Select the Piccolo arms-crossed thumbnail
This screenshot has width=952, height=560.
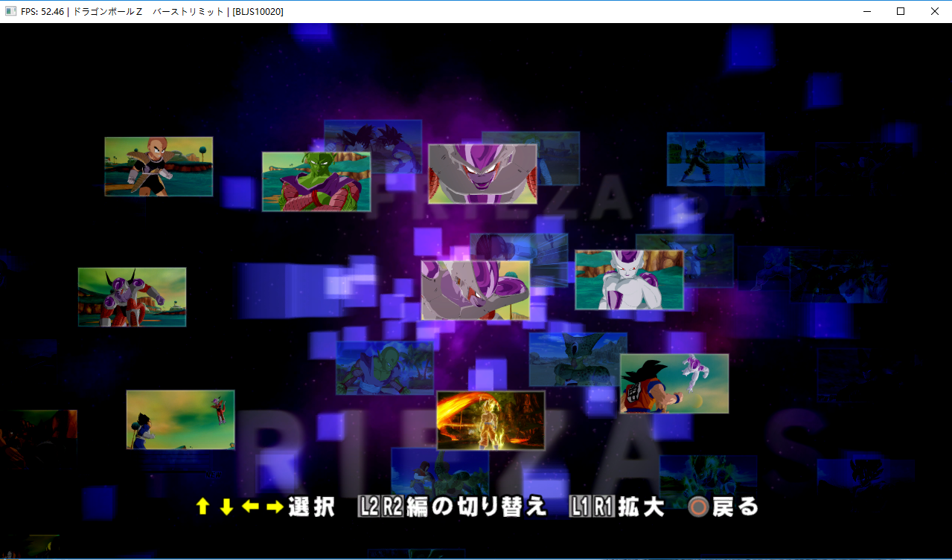(x=316, y=181)
